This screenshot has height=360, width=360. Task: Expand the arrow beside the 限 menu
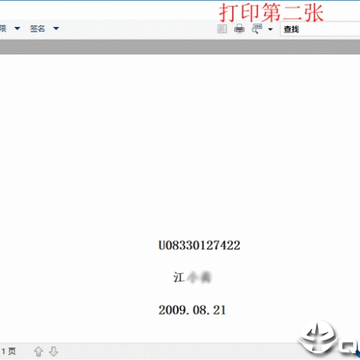[17, 29]
